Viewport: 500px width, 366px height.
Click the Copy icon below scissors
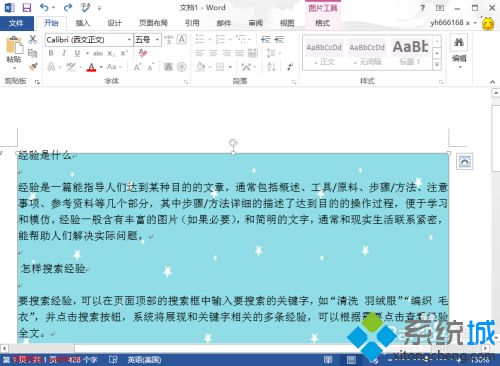32,53
